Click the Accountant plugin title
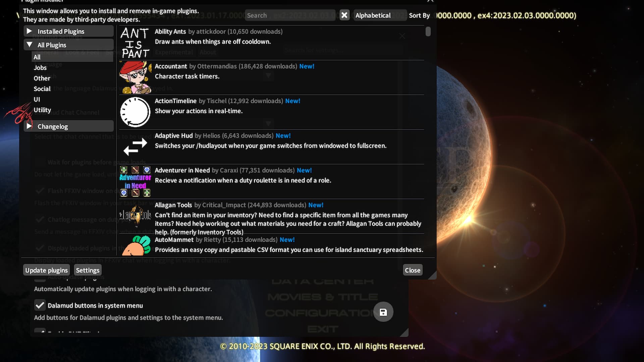 [171, 66]
